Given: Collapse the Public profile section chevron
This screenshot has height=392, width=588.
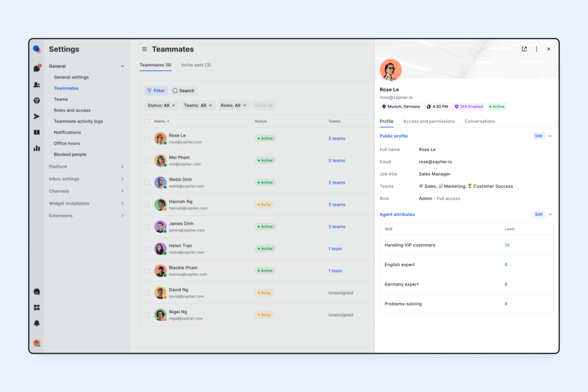Looking at the screenshot, I should tap(550, 136).
